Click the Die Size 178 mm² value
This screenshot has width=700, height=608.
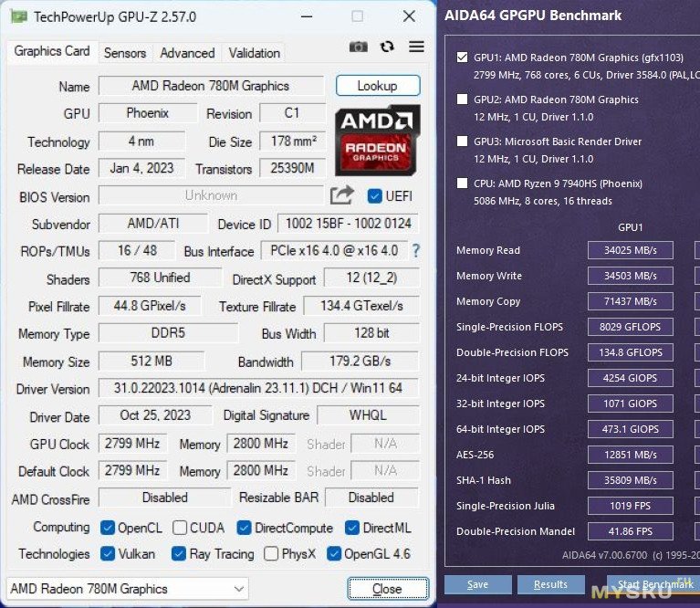click(x=293, y=142)
